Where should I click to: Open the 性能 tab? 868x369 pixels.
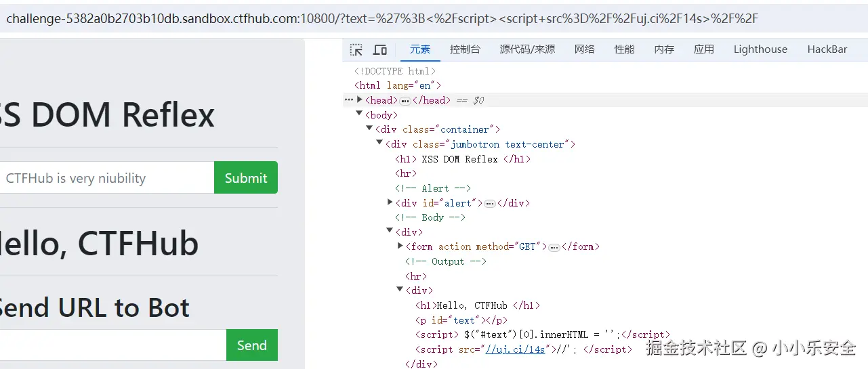[625, 49]
